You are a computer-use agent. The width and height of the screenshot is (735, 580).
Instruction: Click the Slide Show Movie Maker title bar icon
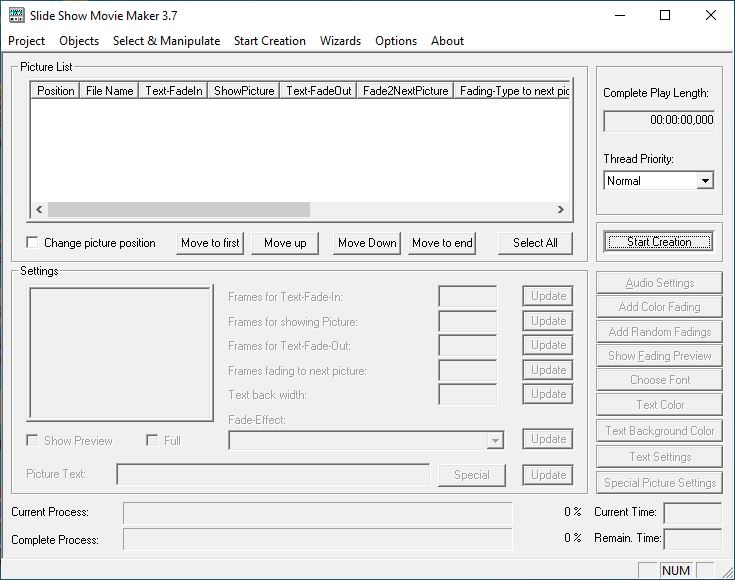[x=16, y=15]
